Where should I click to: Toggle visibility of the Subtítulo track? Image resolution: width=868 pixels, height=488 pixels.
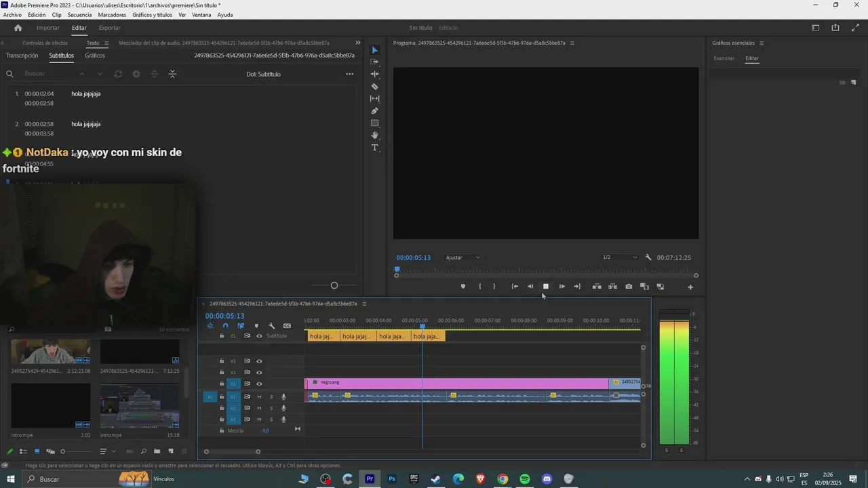coord(259,336)
